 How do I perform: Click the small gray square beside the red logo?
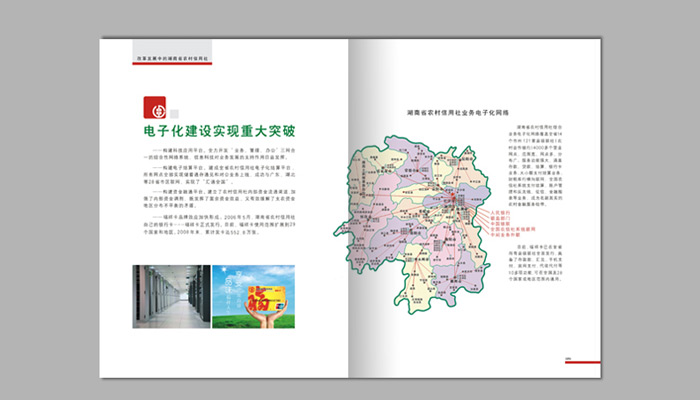click(x=174, y=113)
